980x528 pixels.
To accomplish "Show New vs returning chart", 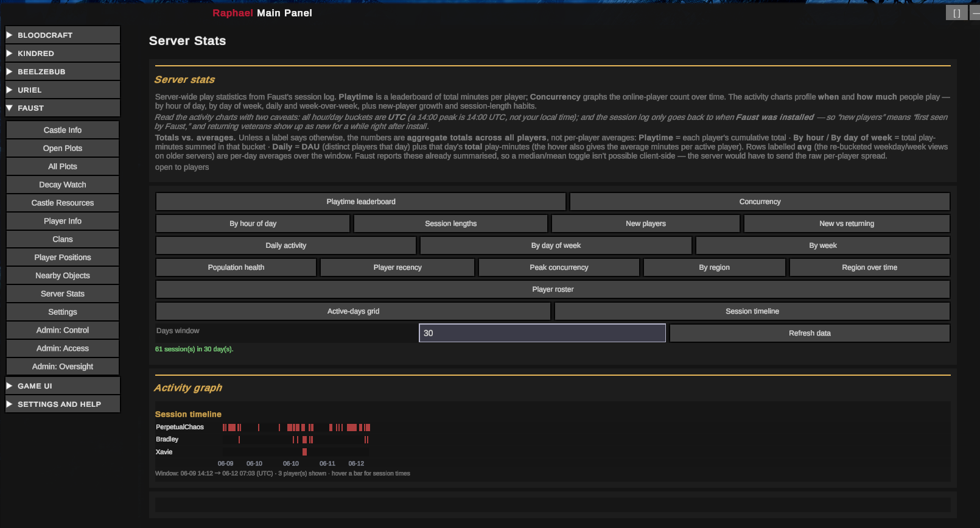I will pos(847,224).
